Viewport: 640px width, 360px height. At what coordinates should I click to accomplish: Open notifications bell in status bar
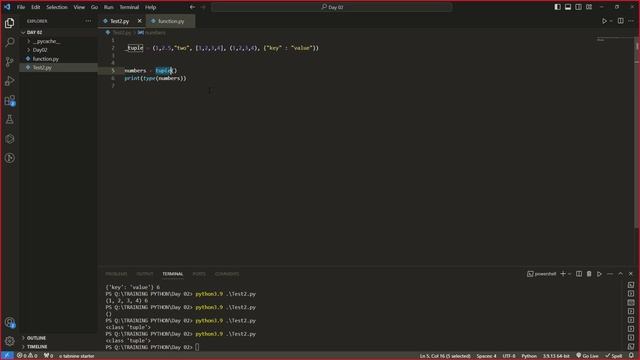pos(631,356)
